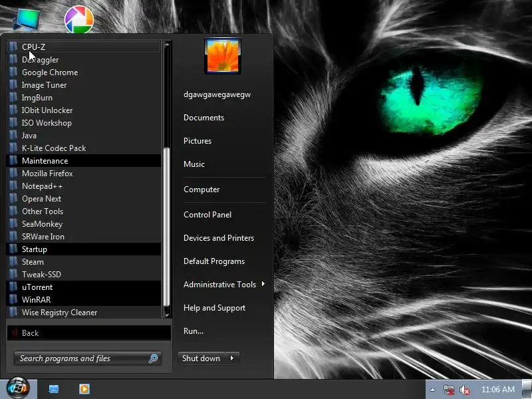Open the CPU-Z folder
Screen dimensions: 532x399
point(84,47)
